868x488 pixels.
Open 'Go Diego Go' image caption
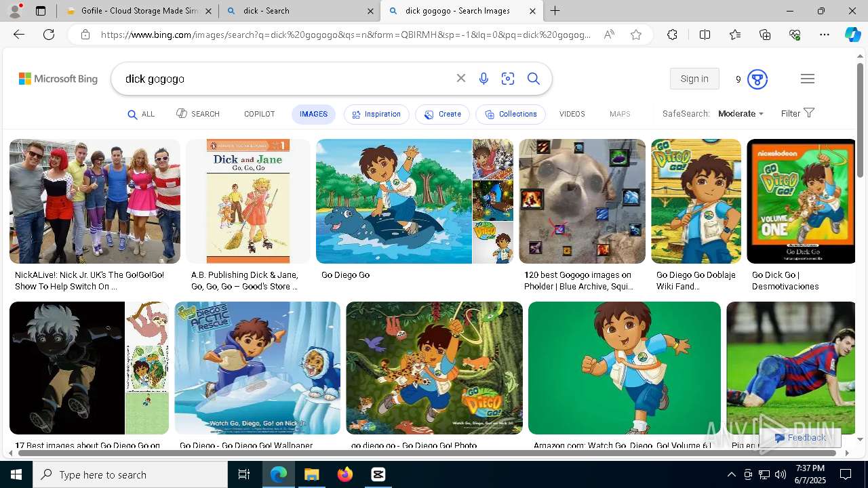click(x=345, y=275)
